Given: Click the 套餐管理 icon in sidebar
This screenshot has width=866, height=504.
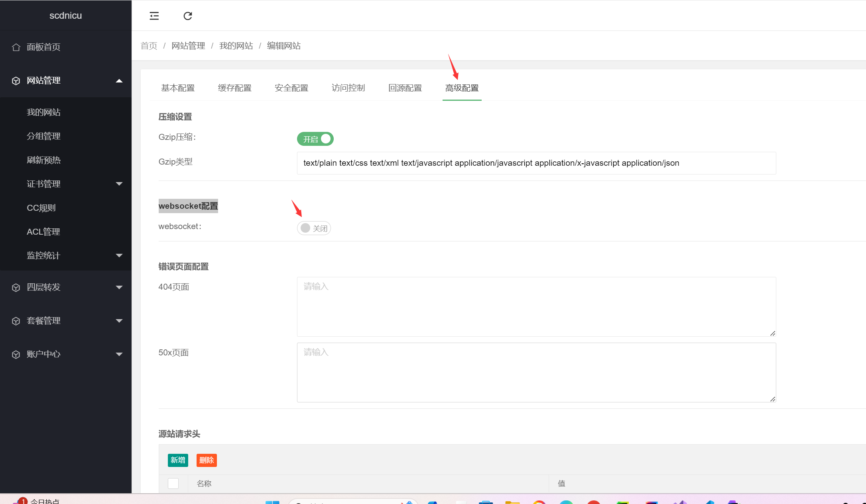Looking at the screenshot, I should 16,321.
